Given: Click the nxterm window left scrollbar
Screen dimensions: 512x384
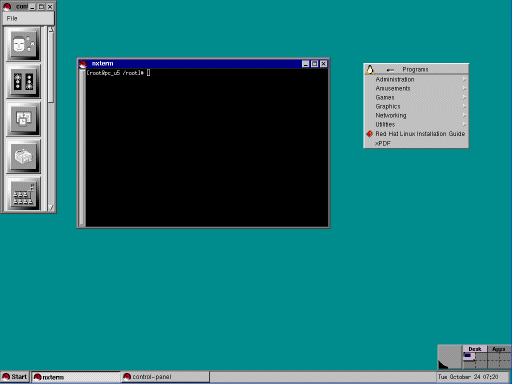Looking at the screenshot, I should pyautogui.click(x=82, y=148).
